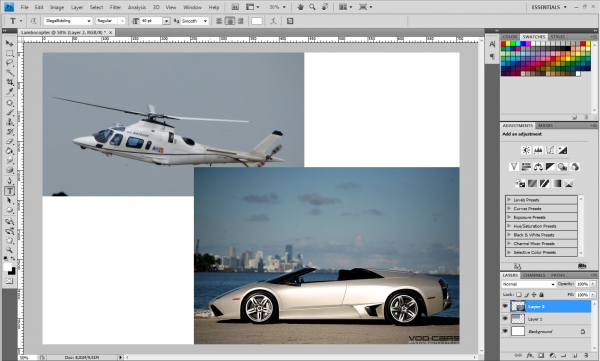The image size is (600, 361).
Task: Create a new layer
Action: 575,356
